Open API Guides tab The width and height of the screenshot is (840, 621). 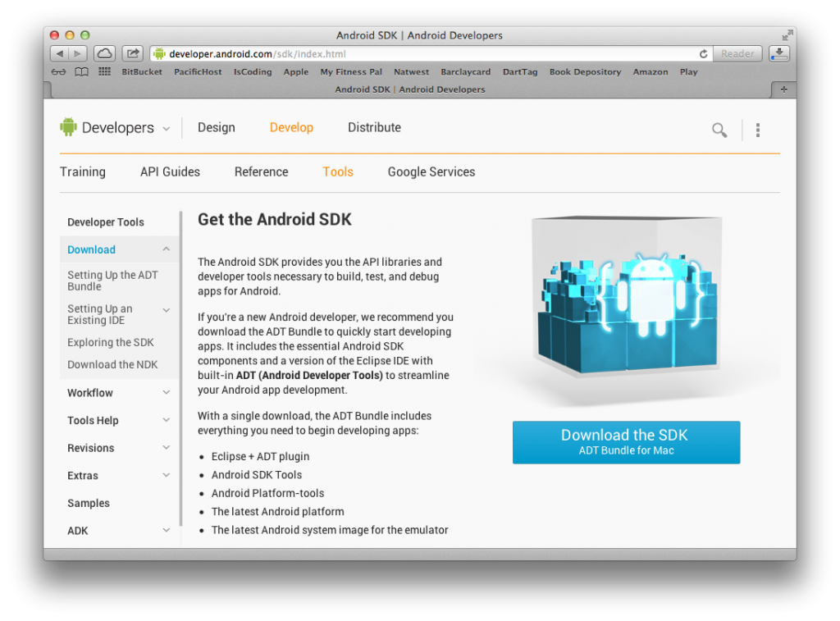point(170,172)
